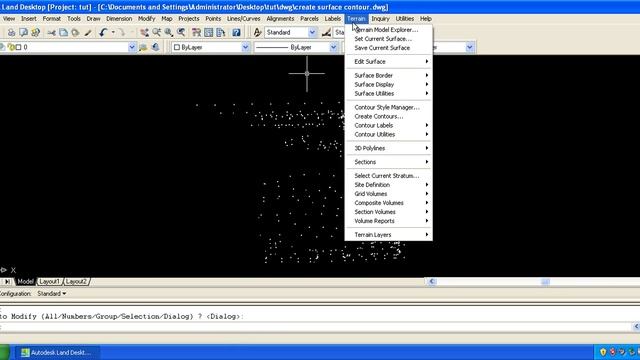This screenshot has height=360, width=640.
Task: Open the Parcels menu
Action: click(309, 19)
